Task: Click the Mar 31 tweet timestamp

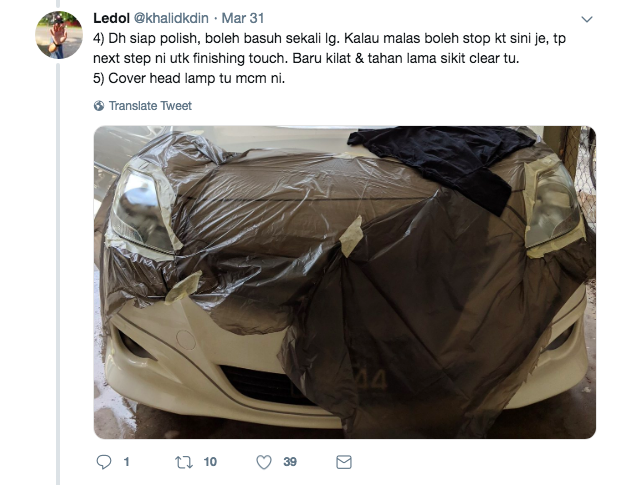Action: [243, 19]
